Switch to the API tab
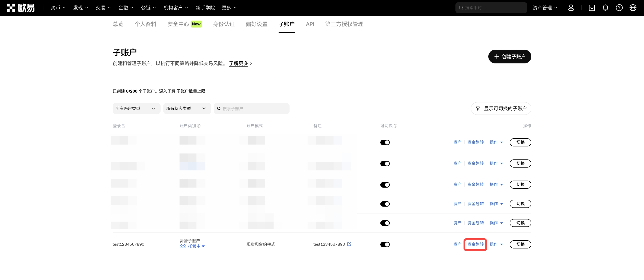The height and width of the screenshot is (280, 644). coord(310,24)
